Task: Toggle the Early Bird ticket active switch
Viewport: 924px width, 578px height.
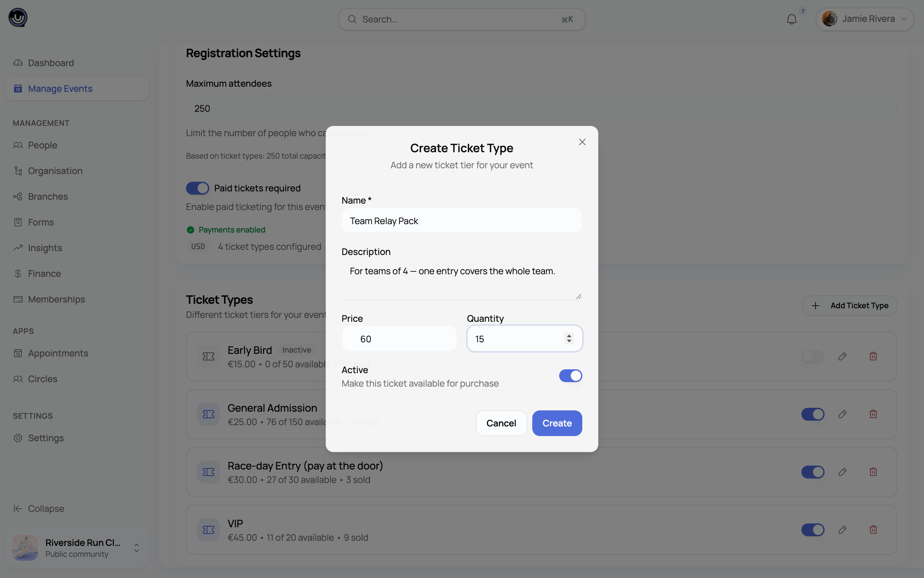Action: coord(813,356)
